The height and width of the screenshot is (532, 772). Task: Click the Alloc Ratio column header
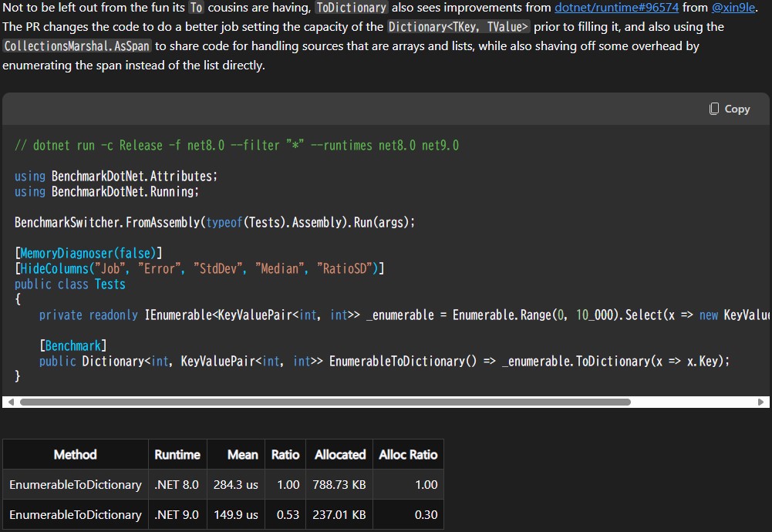[408, 454]
